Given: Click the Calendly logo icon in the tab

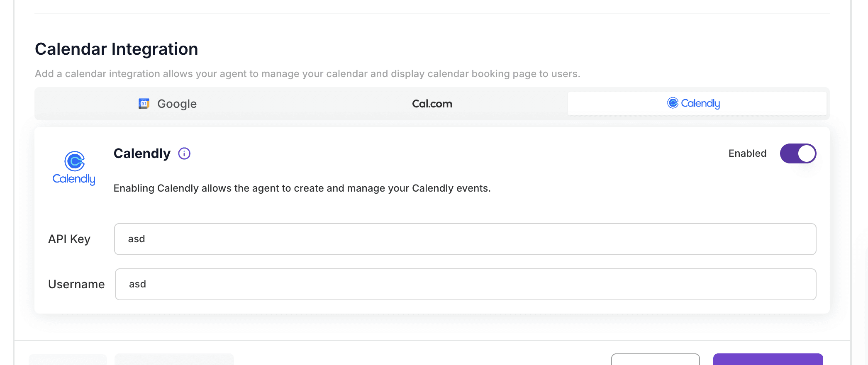Looking at the screenshot, I should [673, 103].
